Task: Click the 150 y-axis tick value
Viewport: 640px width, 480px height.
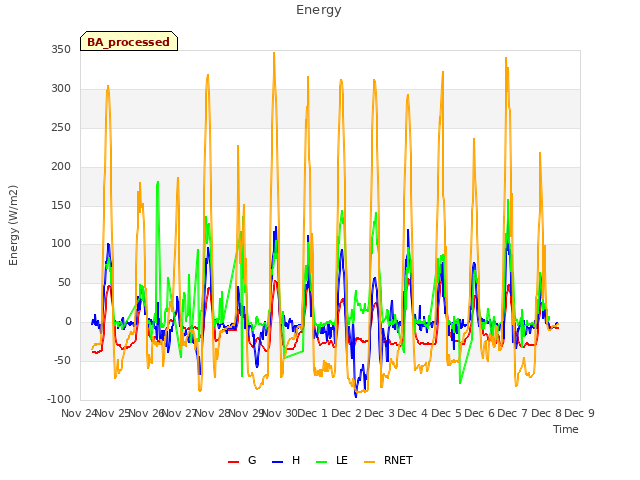Action: pos(61,205)
